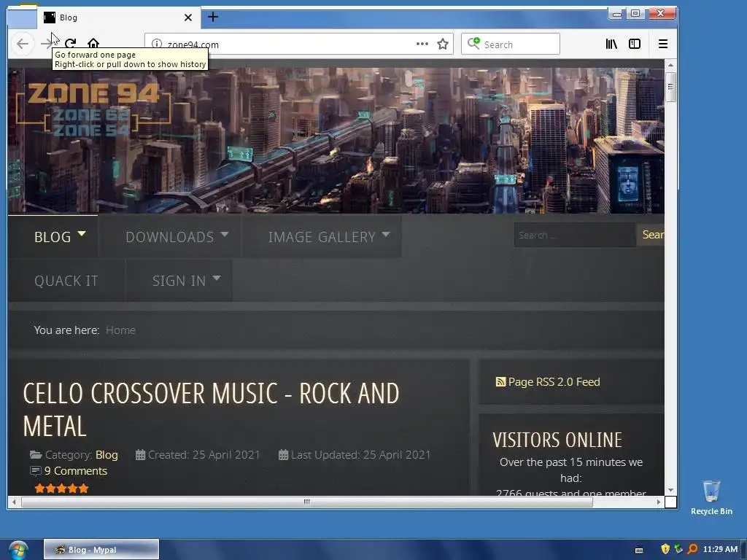This screenshot has width=747, height=560.
Task: Click the horizontal scrollbar thumb
Action: pyautogui.click(x=307, y=502)
